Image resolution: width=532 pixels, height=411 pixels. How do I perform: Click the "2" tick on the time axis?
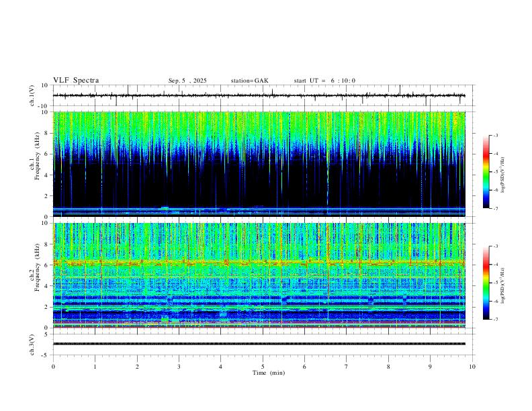[x=137, y=367]
